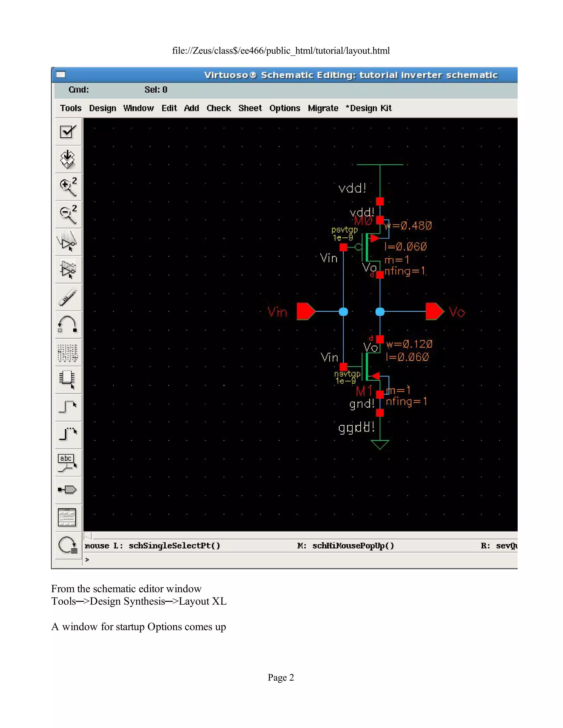Screen dimensions: 563x728
Task: Select the Add Pin tool icon
Action: click(68, 490)
